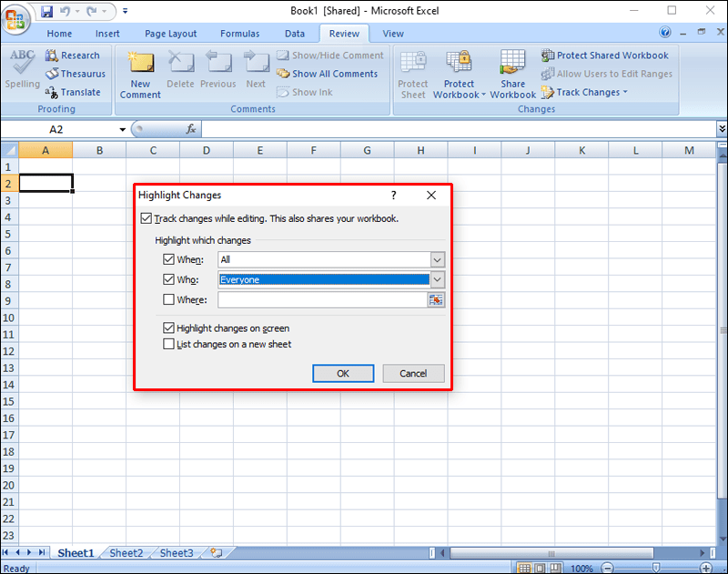
Task: Undo last action in Quick Access toolbar
Action: pos(65,11)
